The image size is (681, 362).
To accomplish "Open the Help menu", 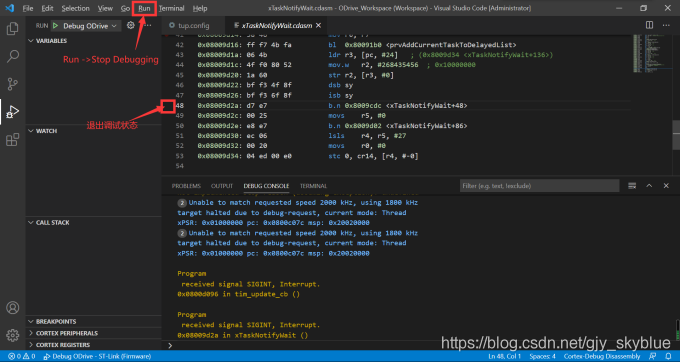I will click(x=200, y=8).
